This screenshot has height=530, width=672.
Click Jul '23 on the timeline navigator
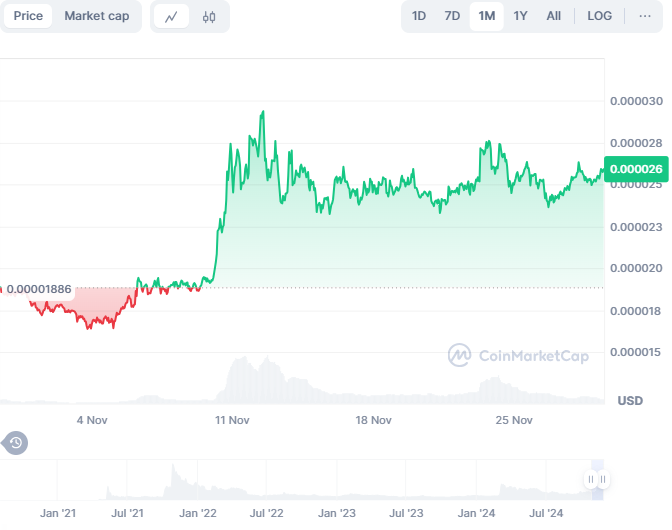[x=405, y=513]
